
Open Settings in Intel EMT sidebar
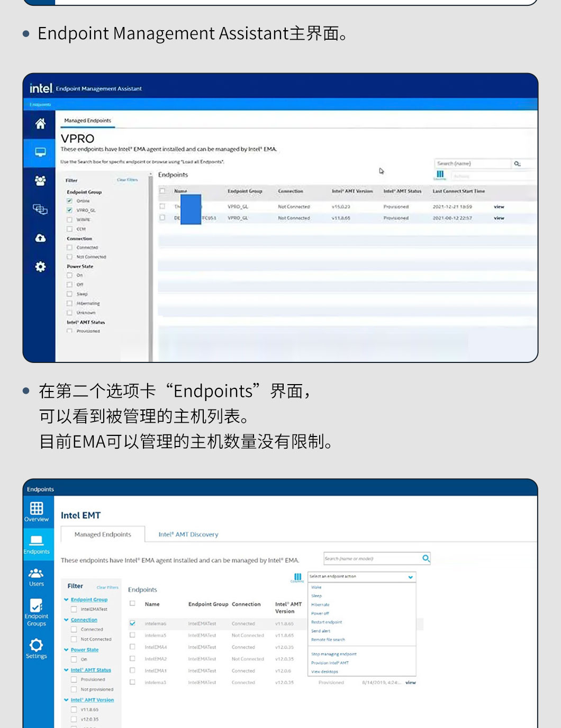(x=37, y=649)
